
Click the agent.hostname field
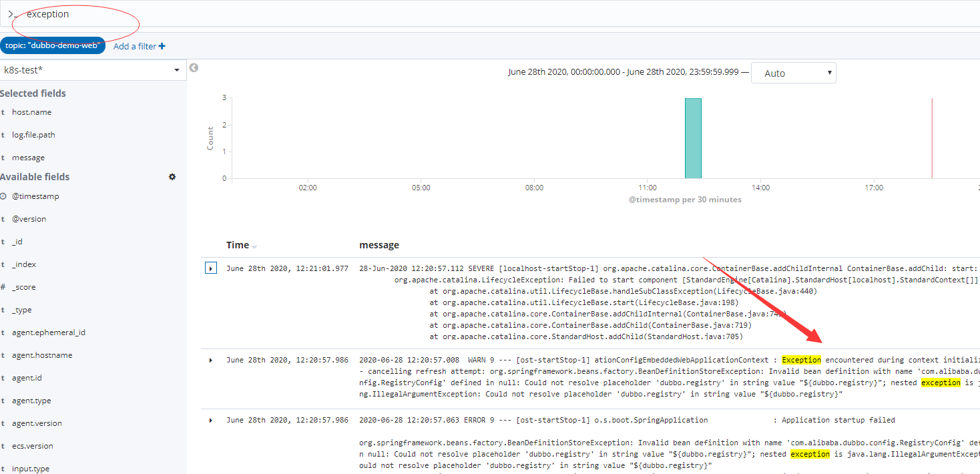pyautogui.click(x=42, y=355)
